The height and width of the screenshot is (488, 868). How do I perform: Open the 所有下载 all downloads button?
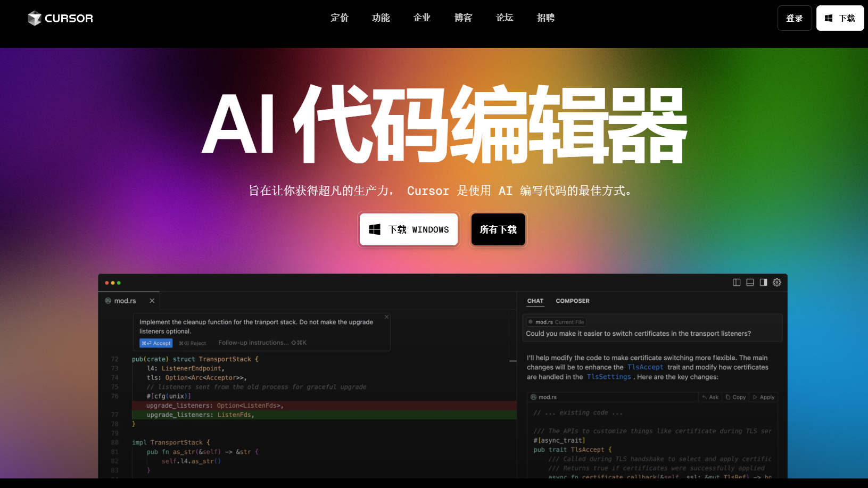498,229
